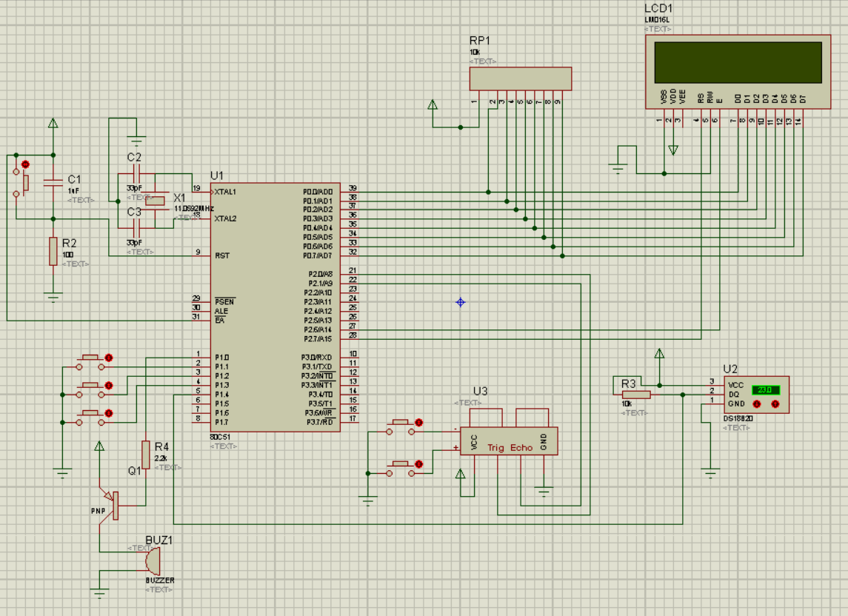Viewport: 848px width, 616px height.
Task: Select the R3 10k pull-up resistor
Action: (x=636, y=395)
